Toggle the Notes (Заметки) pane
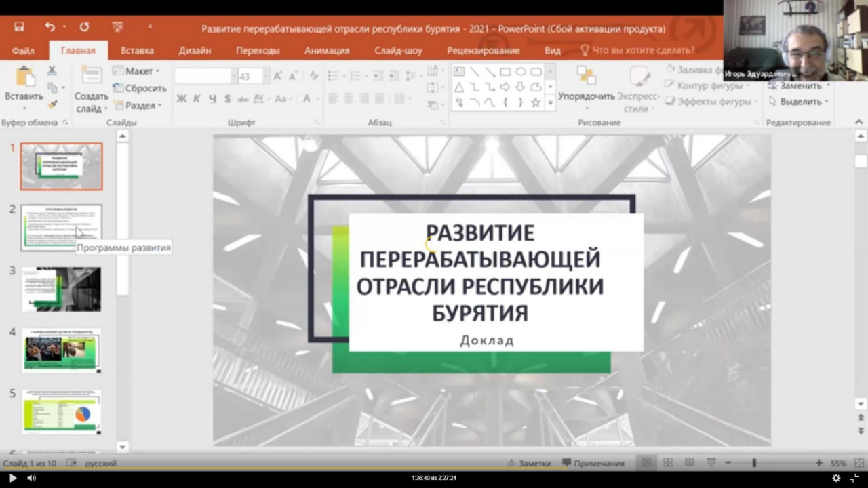 tap(529, 463)
